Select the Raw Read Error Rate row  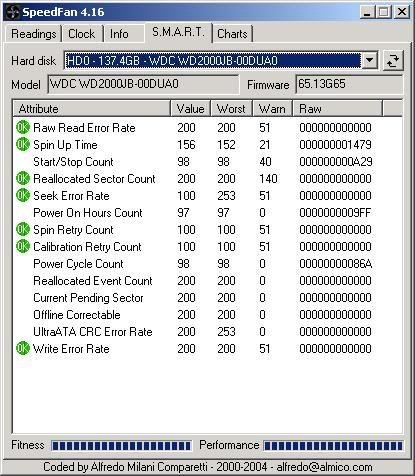(207, 127)
